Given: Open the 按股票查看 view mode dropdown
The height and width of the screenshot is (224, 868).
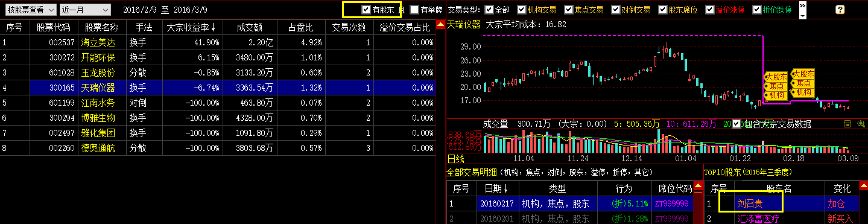Looking at the screenshot, I should point(31,10).
